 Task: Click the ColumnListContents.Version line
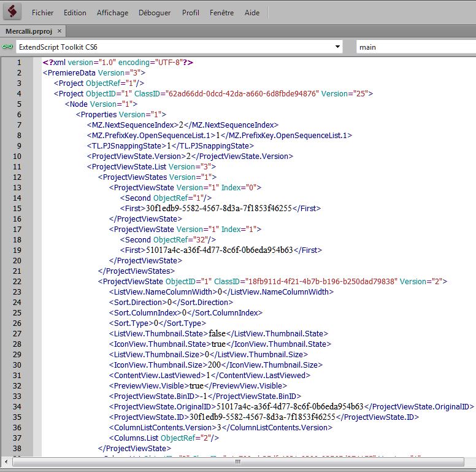221,427
